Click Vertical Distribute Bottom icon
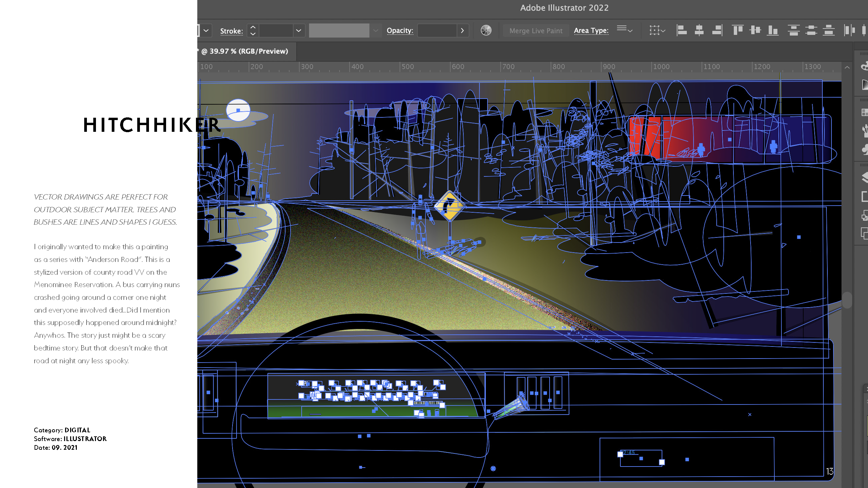This screenshot has width=868, height=488. [829, 30]
